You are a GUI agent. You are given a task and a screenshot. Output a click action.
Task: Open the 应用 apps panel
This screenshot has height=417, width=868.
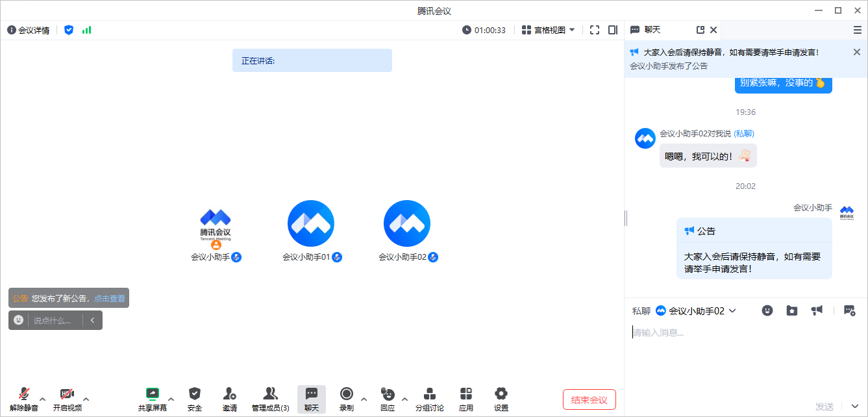[466, 399]
